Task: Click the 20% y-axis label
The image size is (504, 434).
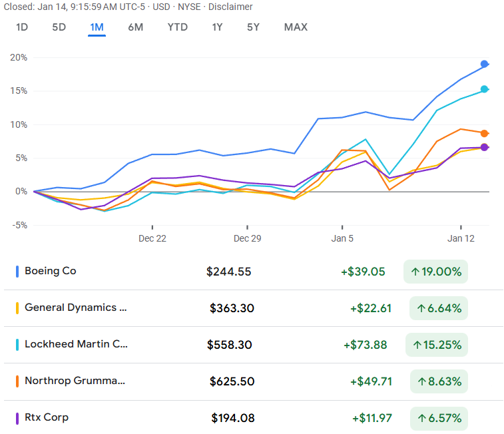Action: [x=19, y=57]
